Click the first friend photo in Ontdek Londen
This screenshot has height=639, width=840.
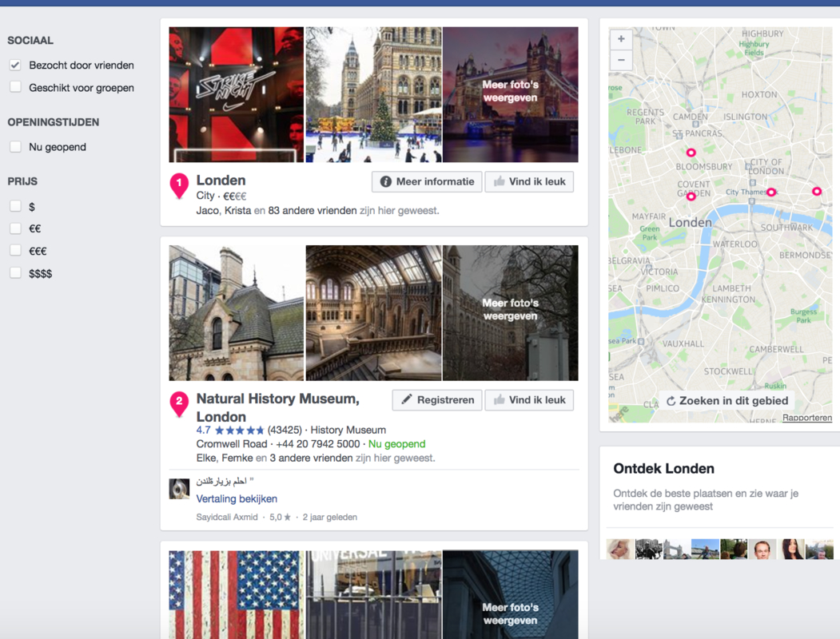[x=620, y=549]
